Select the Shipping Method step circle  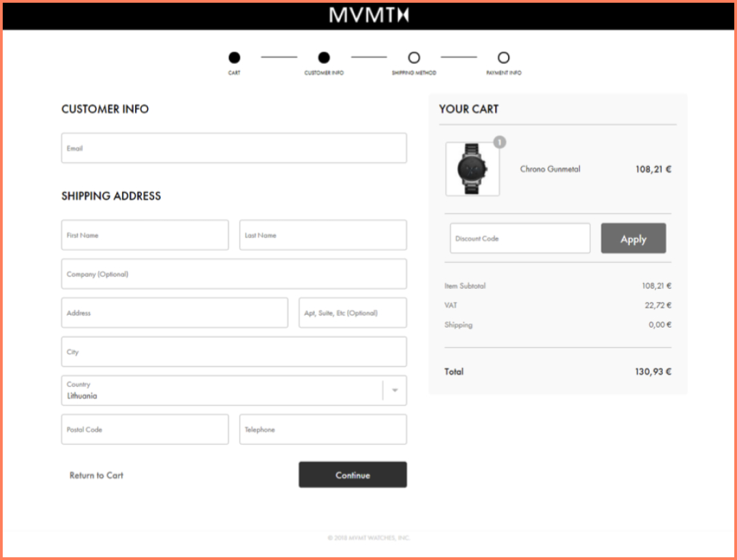click(414, 57)
